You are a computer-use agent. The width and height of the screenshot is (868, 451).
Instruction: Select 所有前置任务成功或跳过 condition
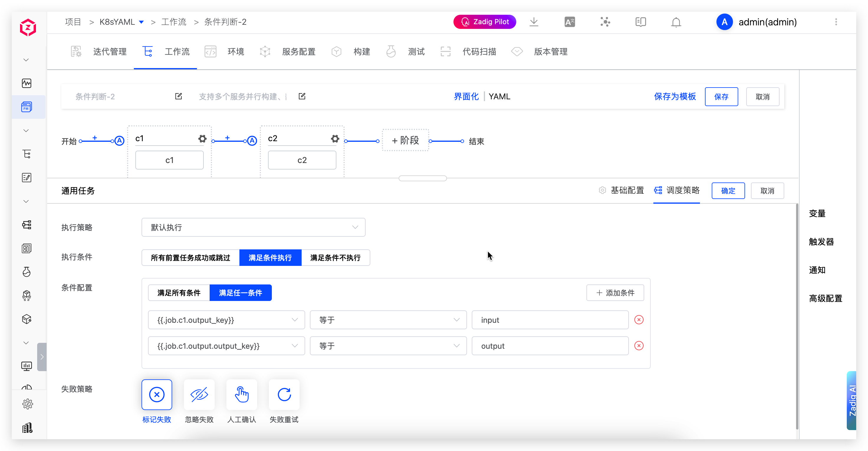coord(190,258)
